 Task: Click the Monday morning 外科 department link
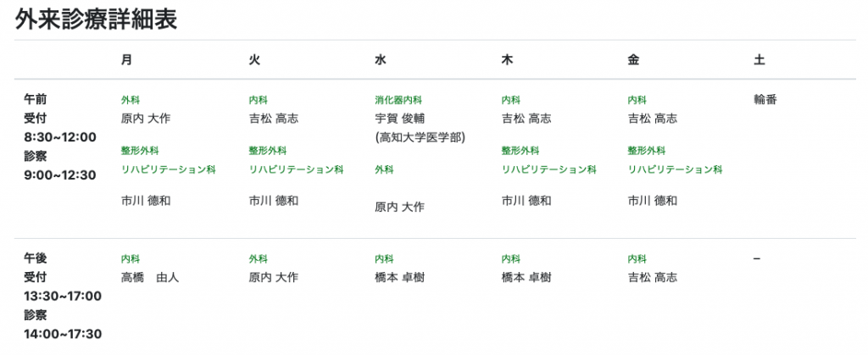[x=130, y=100]
